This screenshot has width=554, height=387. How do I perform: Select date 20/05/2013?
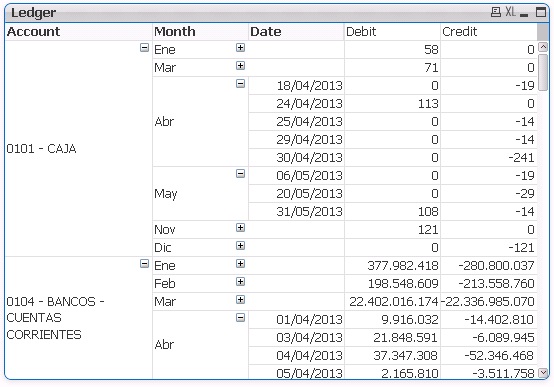296,194
